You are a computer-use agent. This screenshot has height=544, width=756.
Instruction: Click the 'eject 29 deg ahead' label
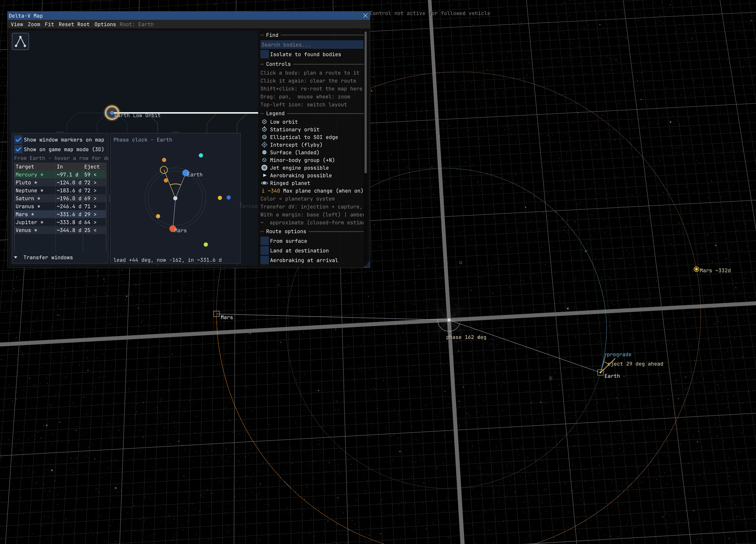coord(635,364)
